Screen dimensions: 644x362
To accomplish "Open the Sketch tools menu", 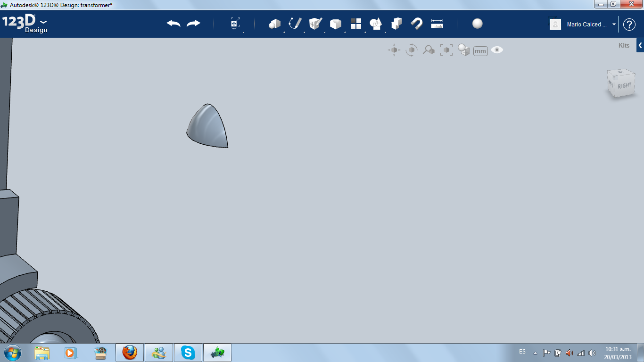I will pos(295,24).
